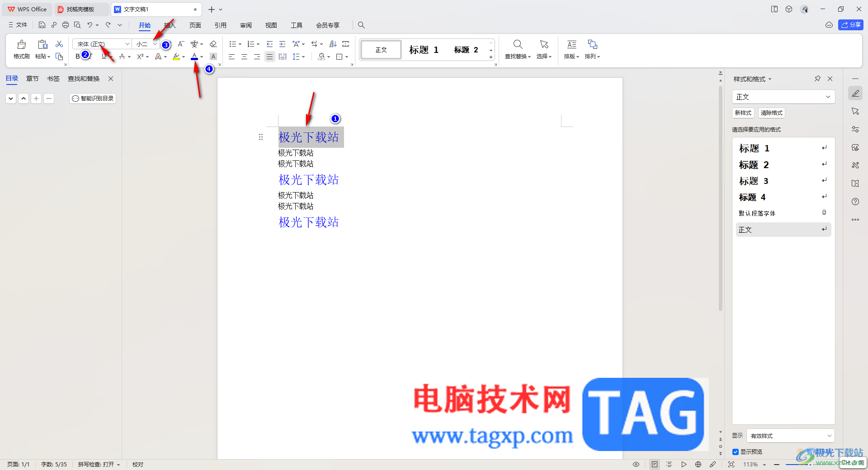Viewport: 868px width, 470px height.
Task: Click the zoom slider handle
Action: tap(811, 464)
